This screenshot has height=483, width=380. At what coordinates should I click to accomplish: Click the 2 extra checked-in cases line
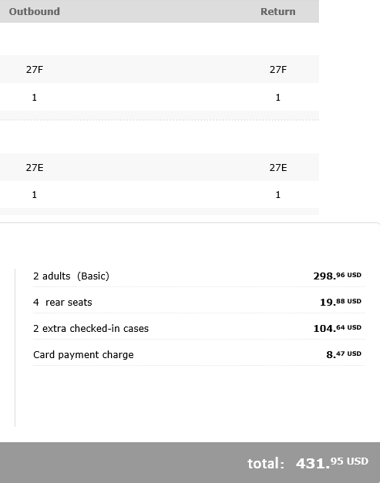coord(199,328)
